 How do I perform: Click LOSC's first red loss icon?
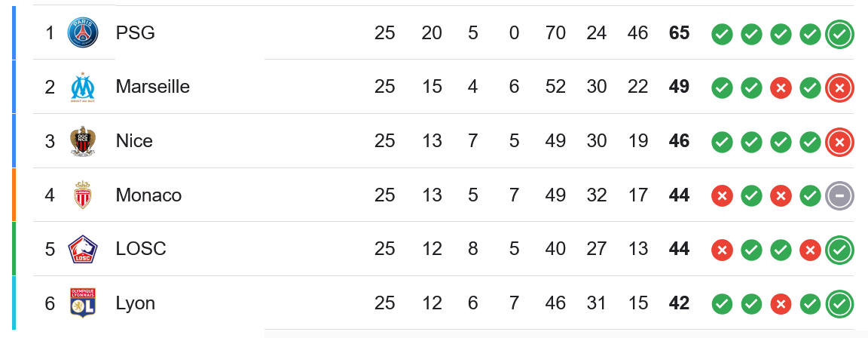click(721, 250)
